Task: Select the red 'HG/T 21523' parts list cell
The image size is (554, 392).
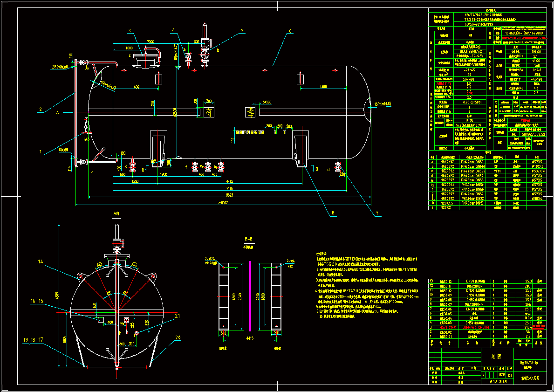Action: click(x=447, y=328)
